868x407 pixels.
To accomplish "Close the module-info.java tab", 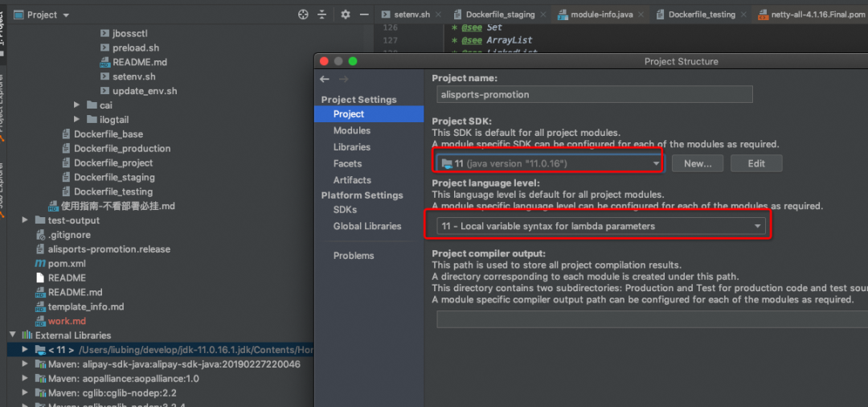I will [x=641, y=15].
